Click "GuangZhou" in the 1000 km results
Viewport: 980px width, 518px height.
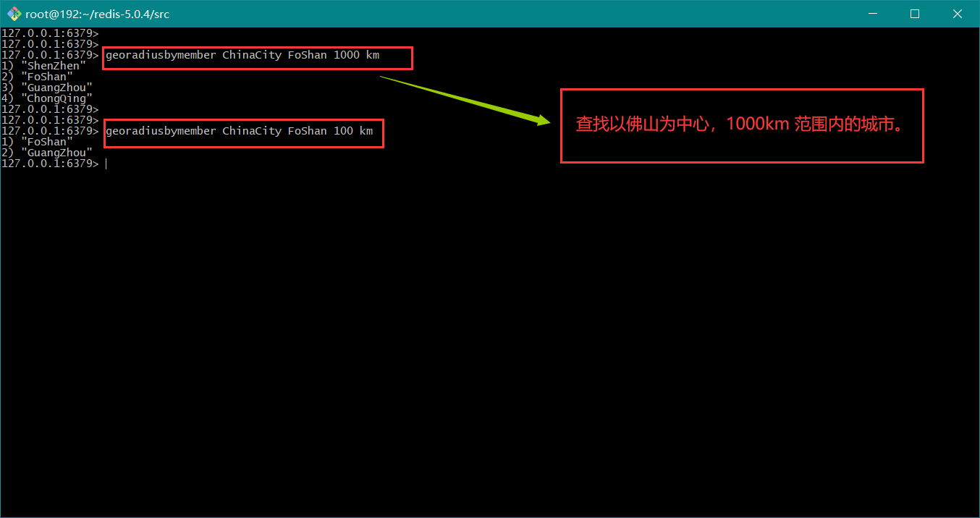click(56, 88)
